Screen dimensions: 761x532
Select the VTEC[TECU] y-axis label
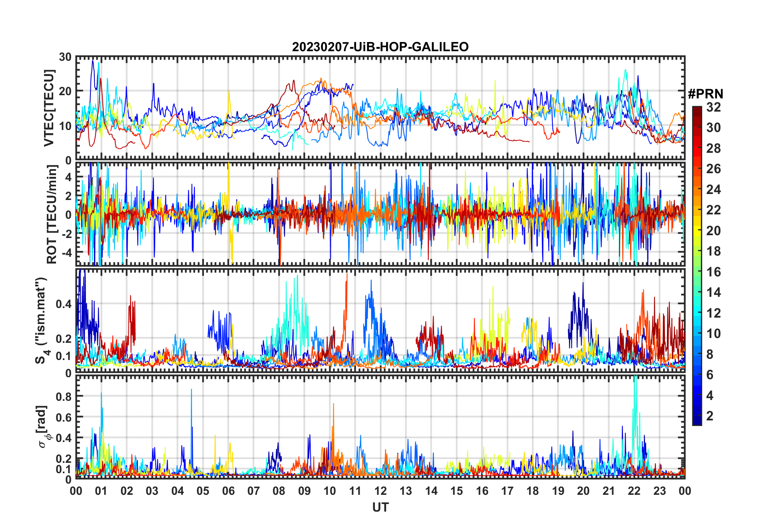(x=49, y=108)
